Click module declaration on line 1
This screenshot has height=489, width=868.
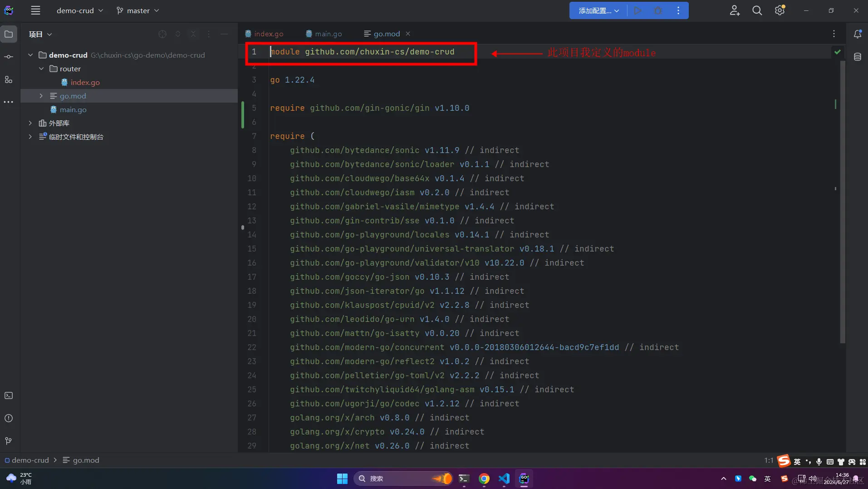[362, 52]
